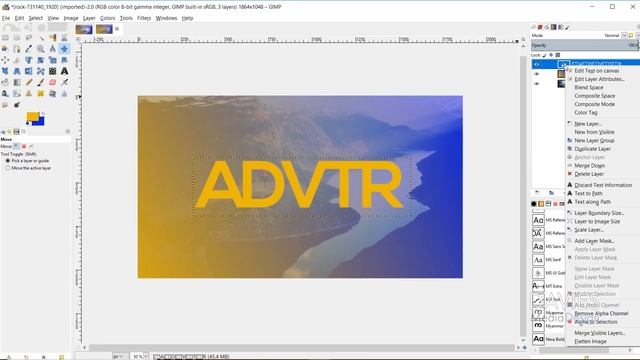Select the Alignment tool
The height and width of the screenshot is (360, 640).
(x=5, y=60)
